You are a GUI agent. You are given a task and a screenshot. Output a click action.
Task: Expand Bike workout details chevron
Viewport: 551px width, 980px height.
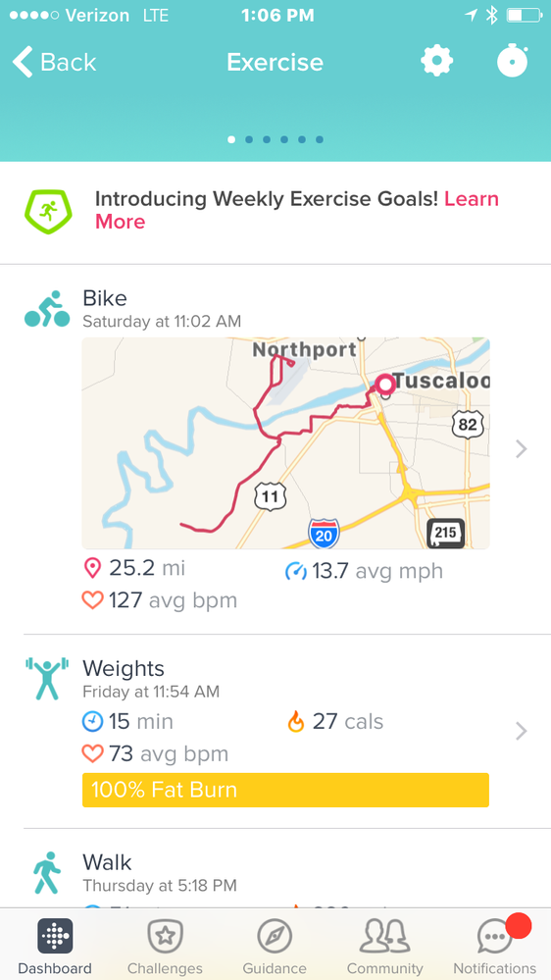(521, 448)
